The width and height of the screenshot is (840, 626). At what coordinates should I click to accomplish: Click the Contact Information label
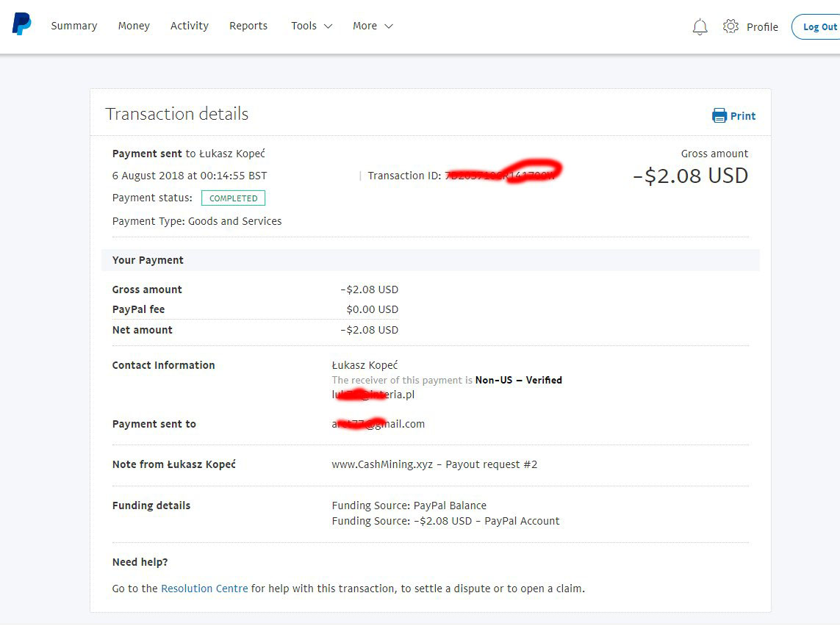click(163, 365)
